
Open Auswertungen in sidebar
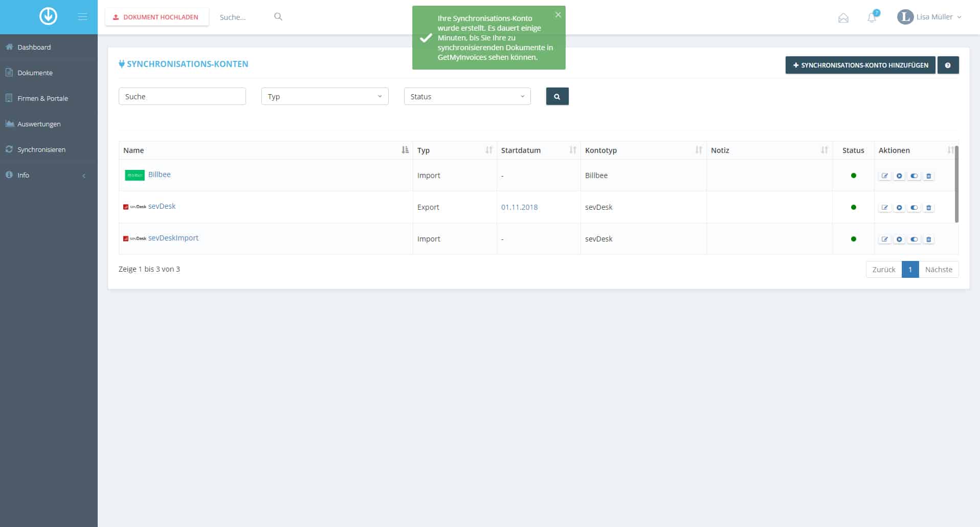coord(49,124)
